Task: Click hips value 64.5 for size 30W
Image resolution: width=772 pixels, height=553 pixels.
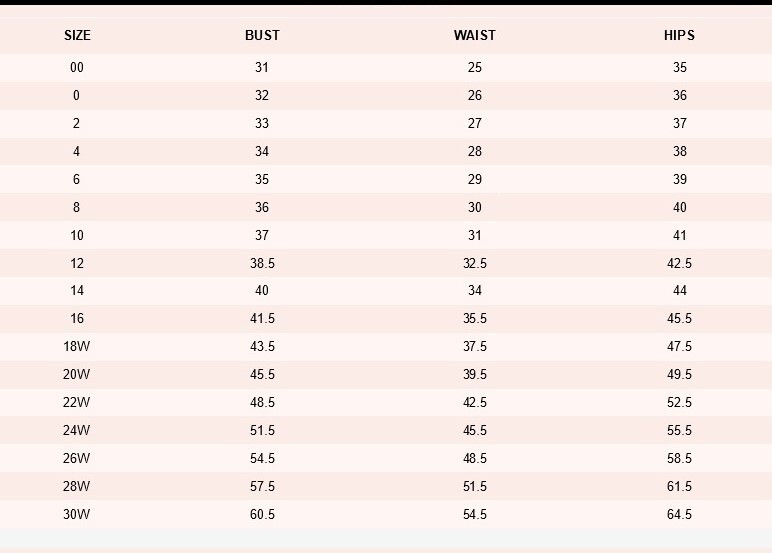Action: [x=679, y=515]
